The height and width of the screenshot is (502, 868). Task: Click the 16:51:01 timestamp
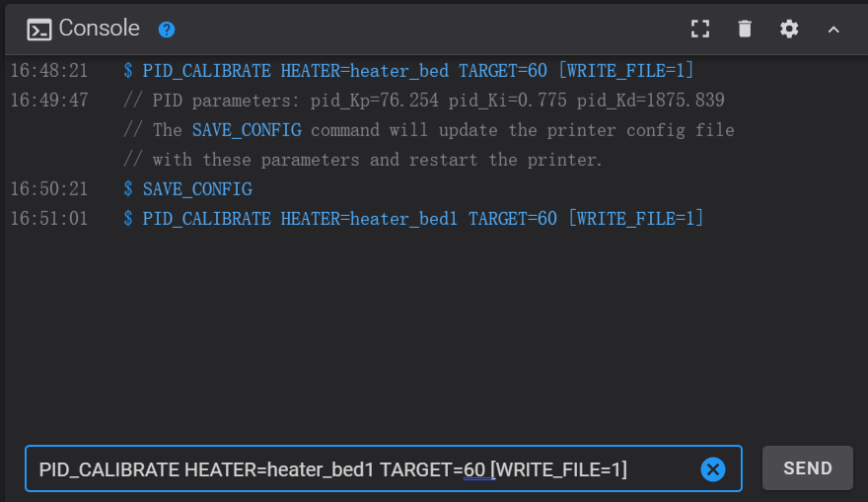click(48, 219)
